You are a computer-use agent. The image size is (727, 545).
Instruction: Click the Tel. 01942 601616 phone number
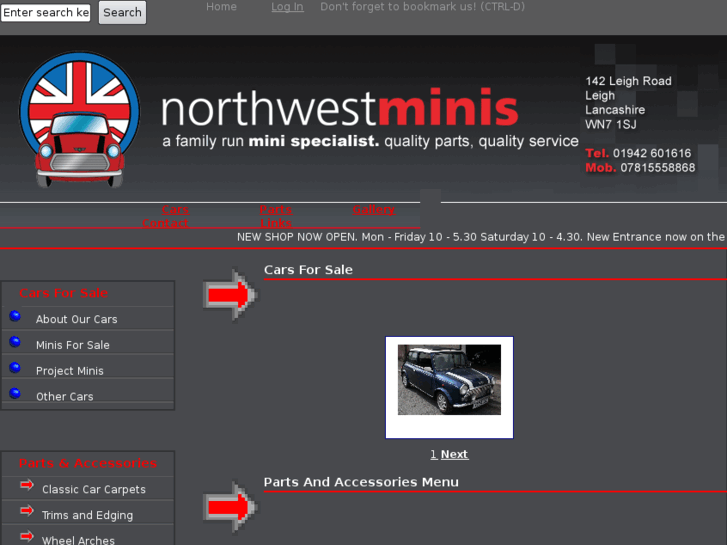pyautogui.click(x=638, y=153)
